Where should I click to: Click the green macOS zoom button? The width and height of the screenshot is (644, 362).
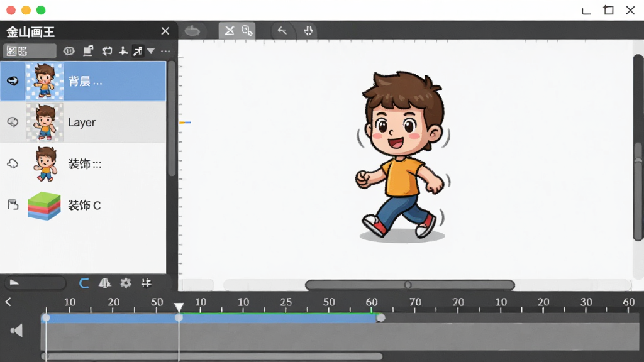click(41, 10)
